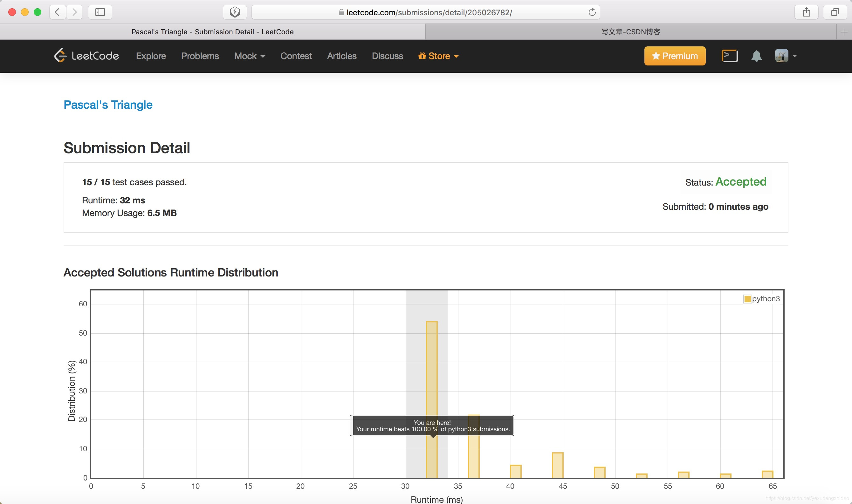852x504 pixels.
Task: Open the Discuss menu item
Action: 387,56
